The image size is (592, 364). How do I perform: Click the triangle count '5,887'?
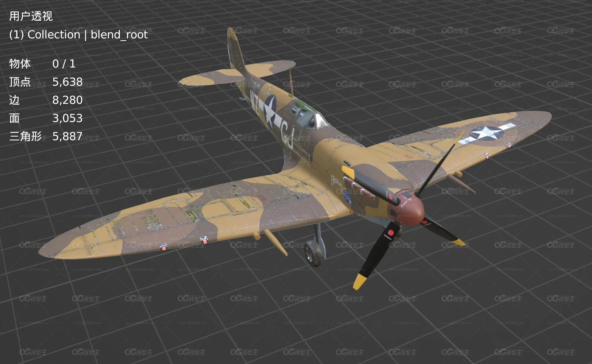coord(67,136)
